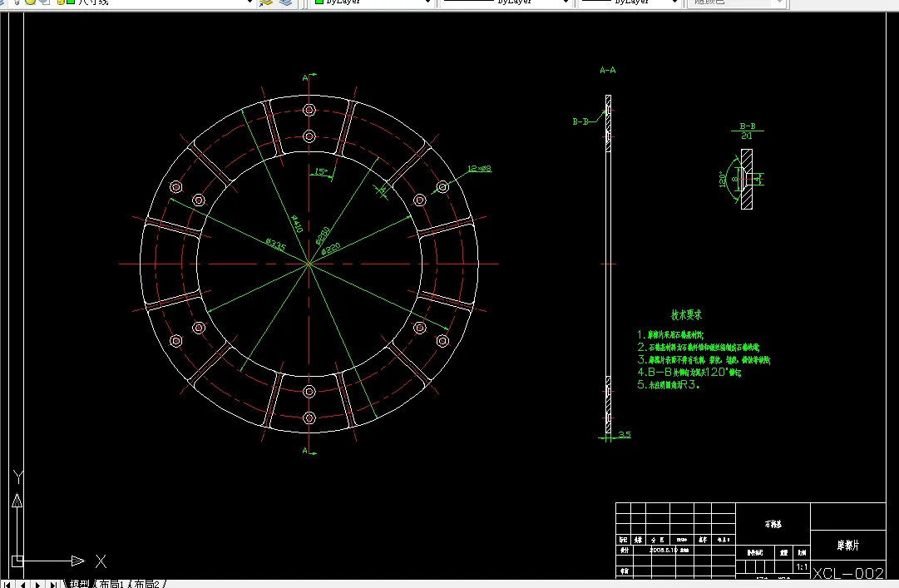Click the green color swatch in color control

click(x=319, y=2)
